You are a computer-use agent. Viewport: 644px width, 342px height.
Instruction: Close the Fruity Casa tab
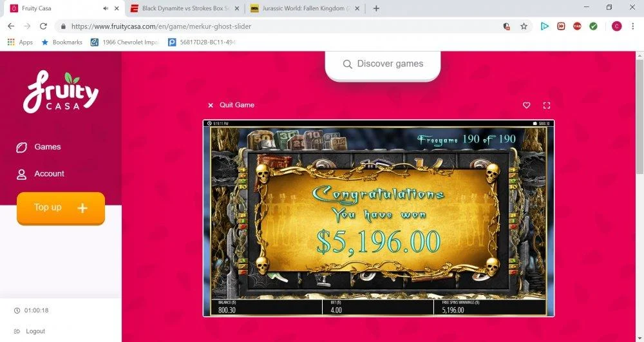coord(117,8)
